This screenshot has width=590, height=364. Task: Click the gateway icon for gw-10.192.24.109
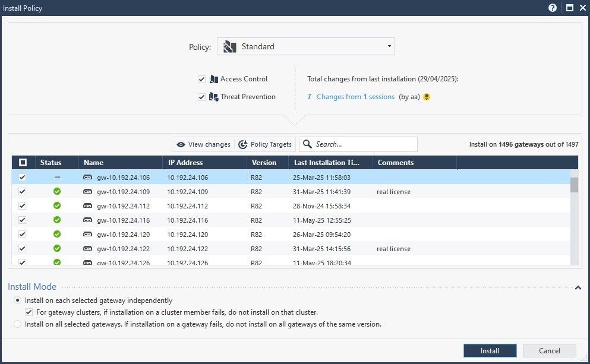click(88, 191)
